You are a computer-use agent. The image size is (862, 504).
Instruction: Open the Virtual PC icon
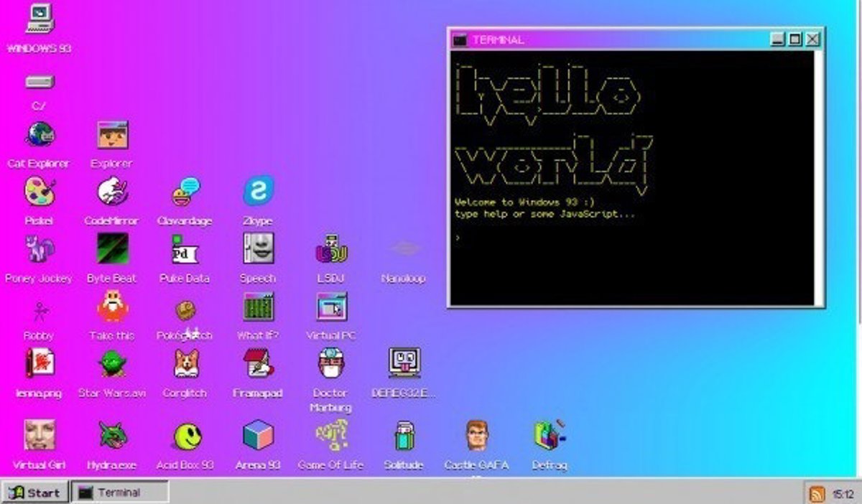coord(331,307)
